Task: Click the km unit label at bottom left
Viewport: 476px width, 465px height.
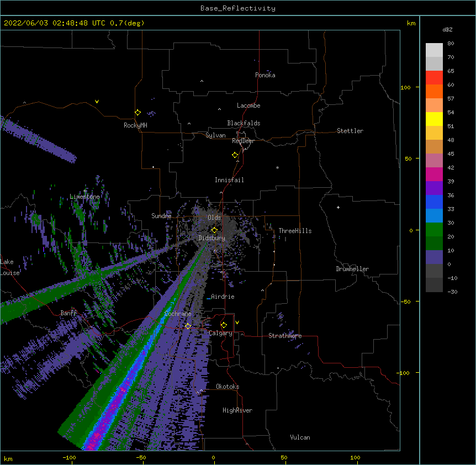Action: coord(8,459)
